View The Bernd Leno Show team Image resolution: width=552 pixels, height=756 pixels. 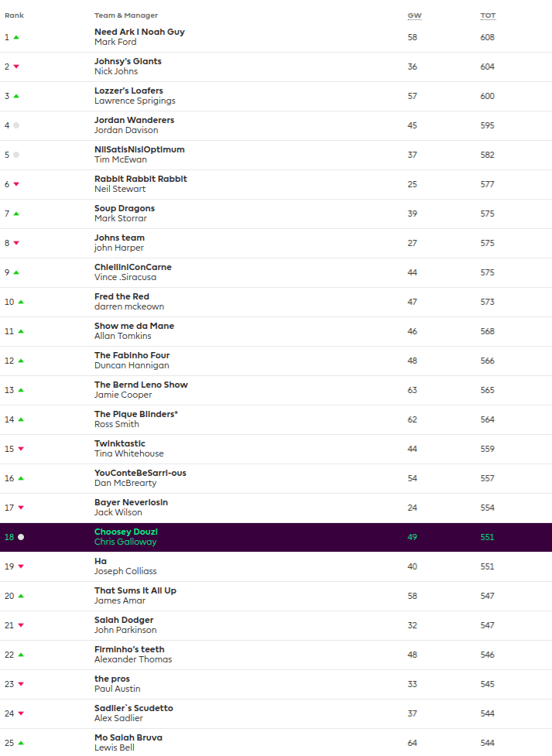(141, 385)
